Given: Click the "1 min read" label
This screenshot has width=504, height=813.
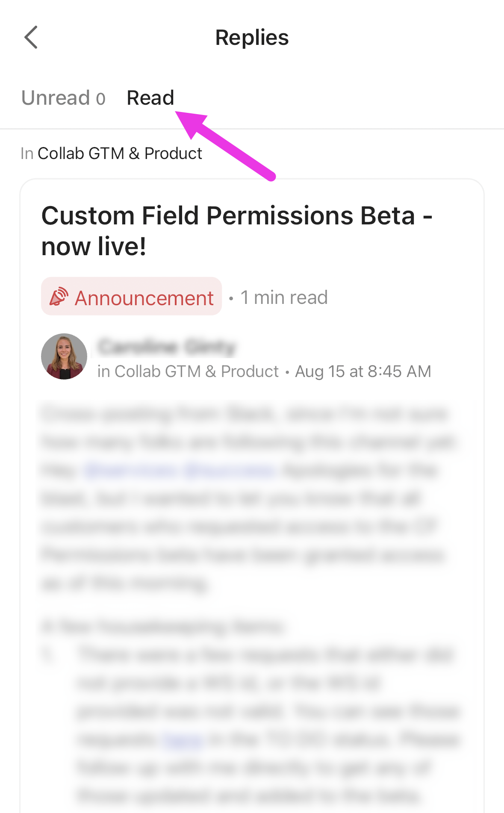Looking at the screenshot, I should click(284, 298).
